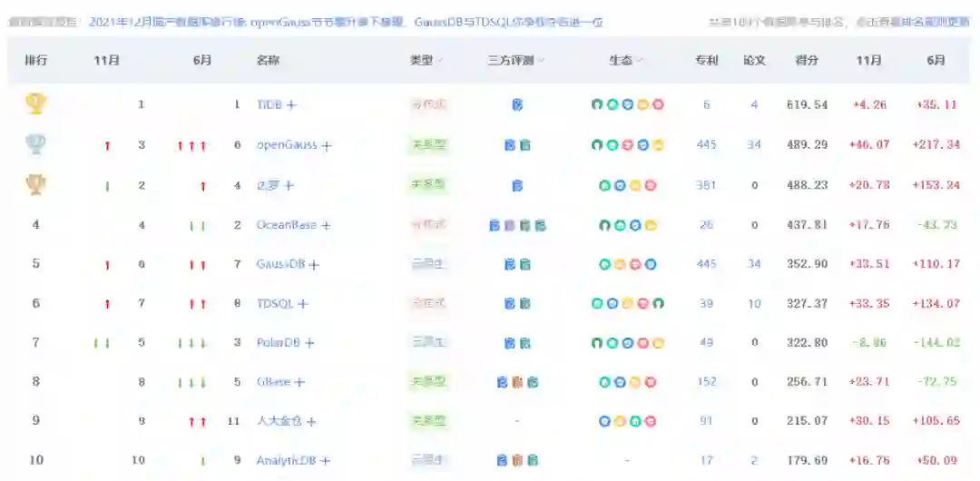Click the plus icon next to GaussDB

314,265
